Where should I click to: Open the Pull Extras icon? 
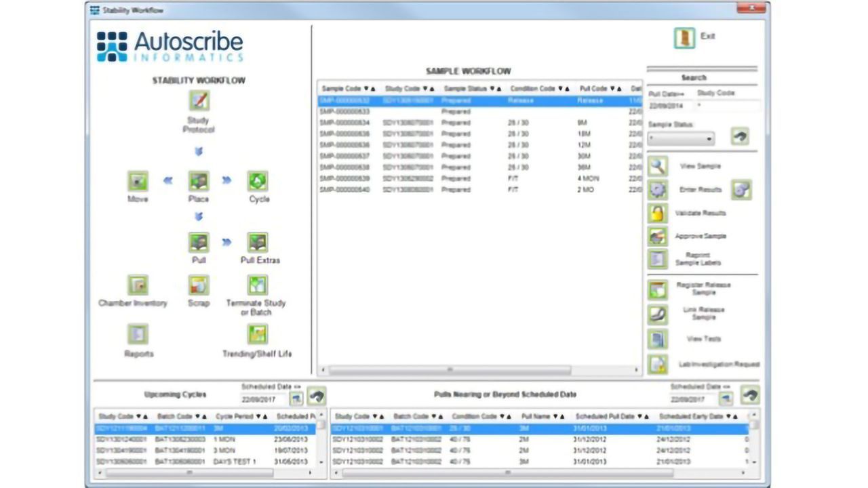pyautogui.click(x=258, y=242)
